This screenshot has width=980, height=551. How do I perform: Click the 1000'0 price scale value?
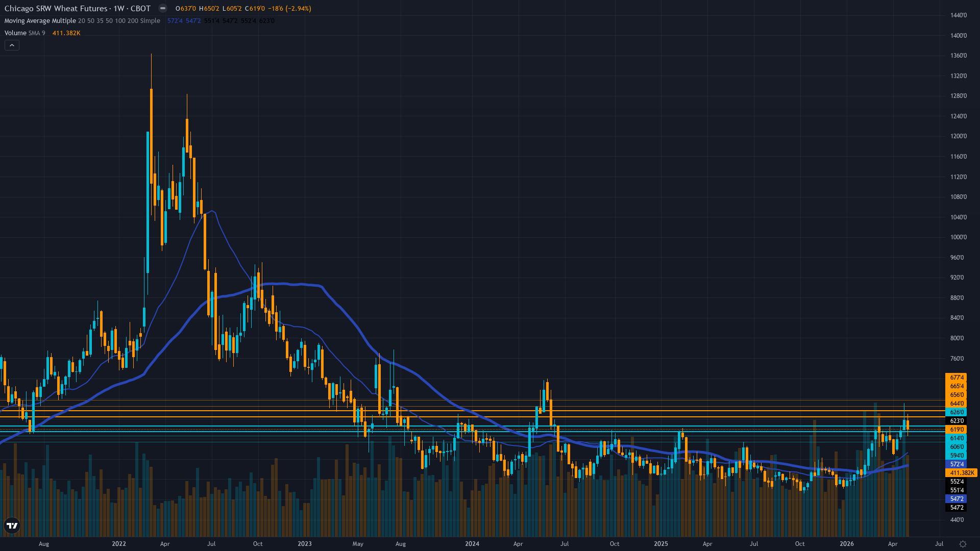click(x=958, y=237)
